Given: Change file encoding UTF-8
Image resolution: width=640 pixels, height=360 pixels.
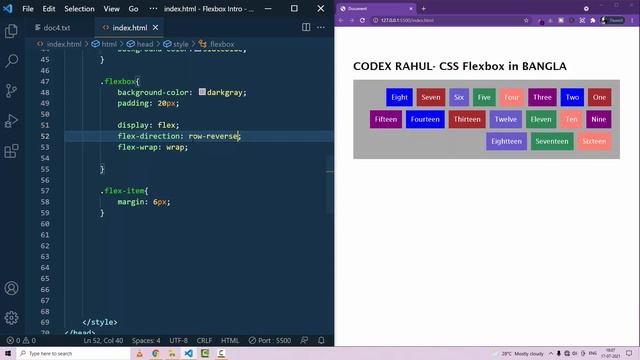Looking at the screenshot, I should pyautogui.click(x=178, y=340).
